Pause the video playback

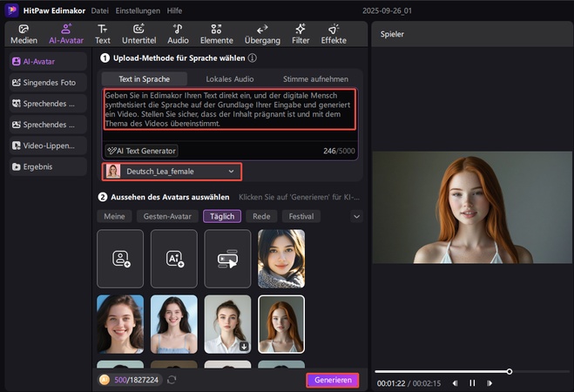coord(473,382)
